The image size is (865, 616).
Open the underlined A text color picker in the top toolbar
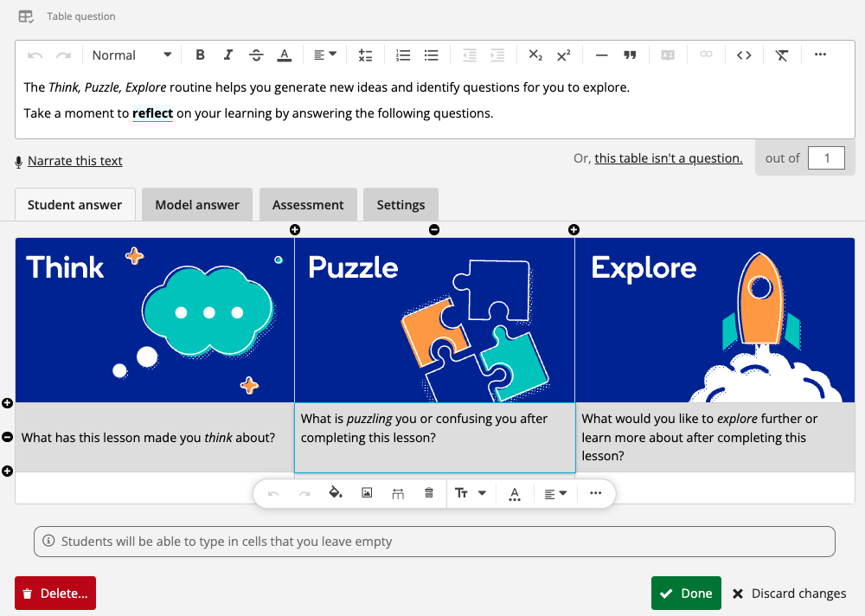point(284,55)
